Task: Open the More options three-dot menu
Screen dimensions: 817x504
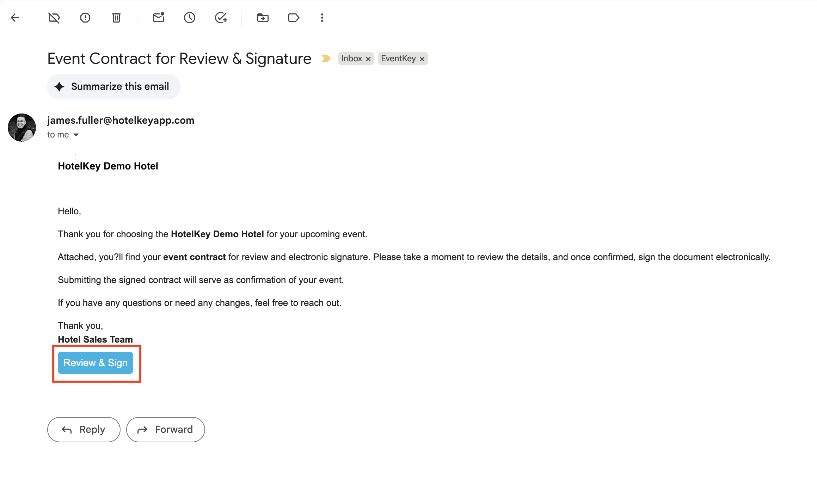Action: coord(322,18)
